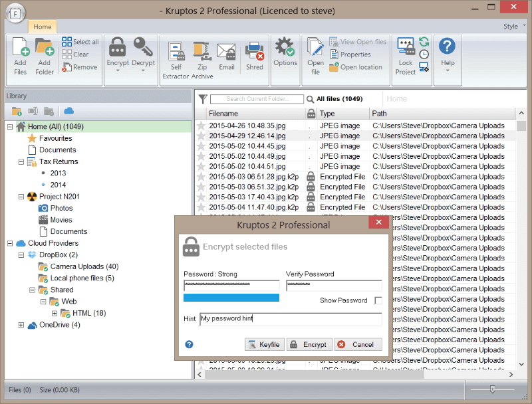Collapse the Tax Returns tree node
This screenshot has width=532, height=404.
coord(21,161)
